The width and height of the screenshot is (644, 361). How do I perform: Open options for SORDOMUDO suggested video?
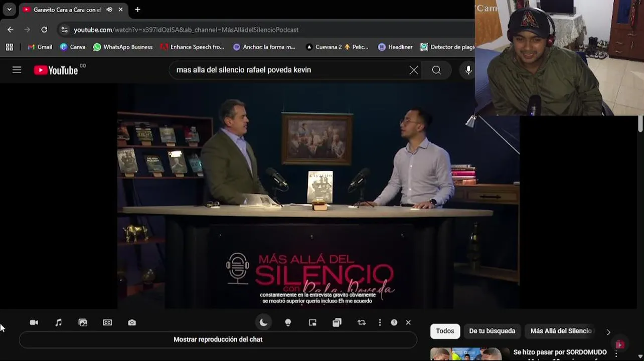[x=616, y=354]
